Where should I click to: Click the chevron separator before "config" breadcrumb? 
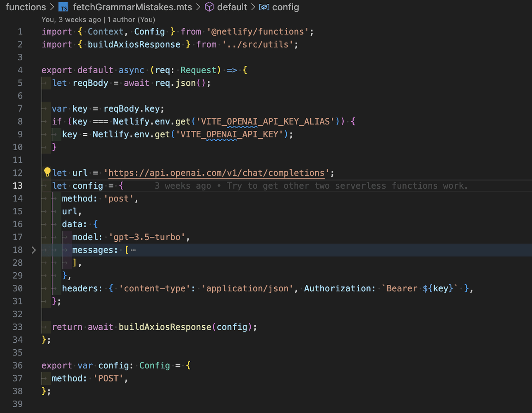[x=252, y=7]
